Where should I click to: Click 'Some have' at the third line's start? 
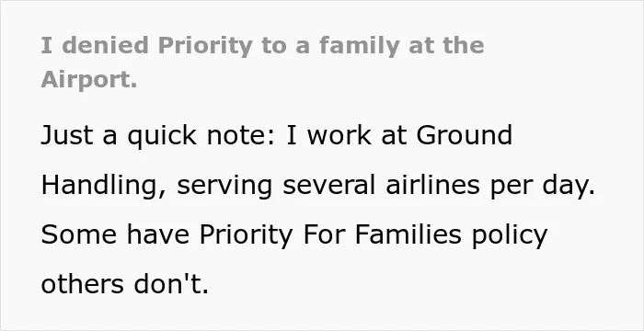click(x=115, y=234)
